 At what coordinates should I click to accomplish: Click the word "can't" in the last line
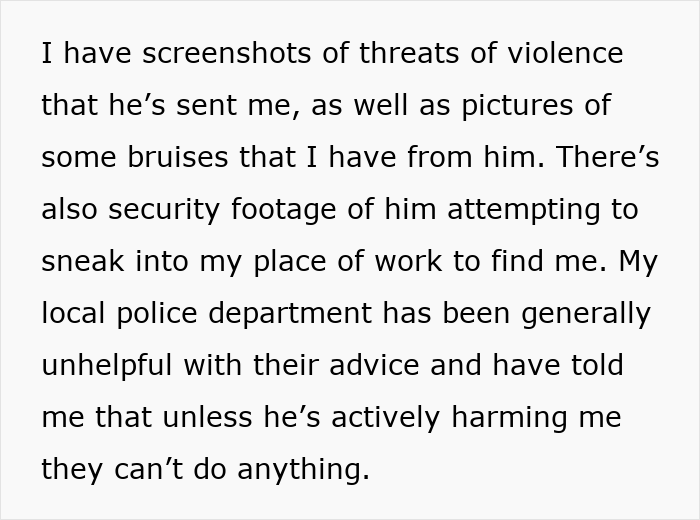(x=151, y=470)
